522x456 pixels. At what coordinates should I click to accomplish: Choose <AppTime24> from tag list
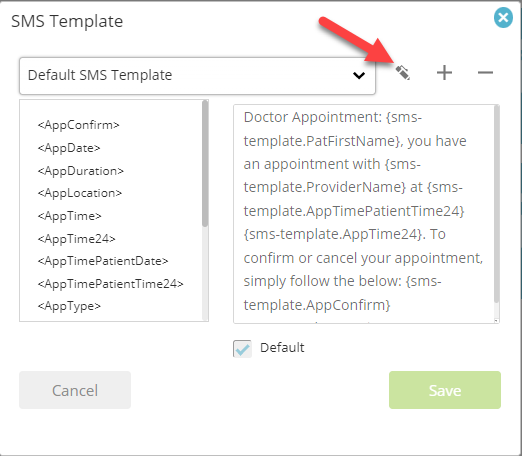76,239
